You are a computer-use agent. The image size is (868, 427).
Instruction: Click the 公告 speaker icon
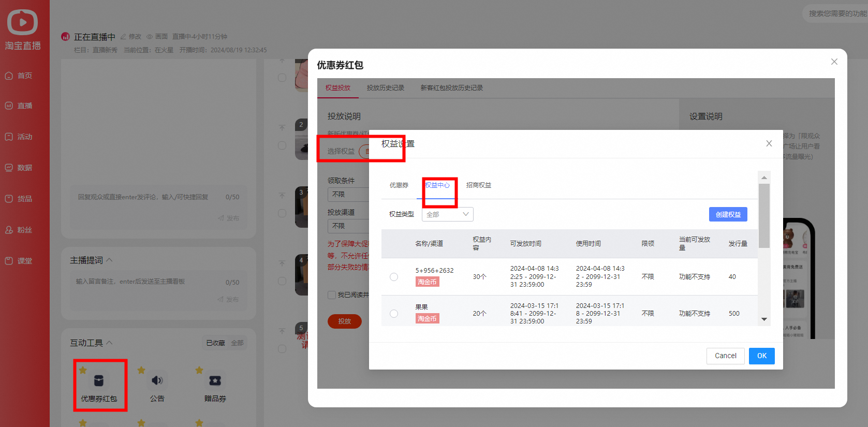point(157,381)
